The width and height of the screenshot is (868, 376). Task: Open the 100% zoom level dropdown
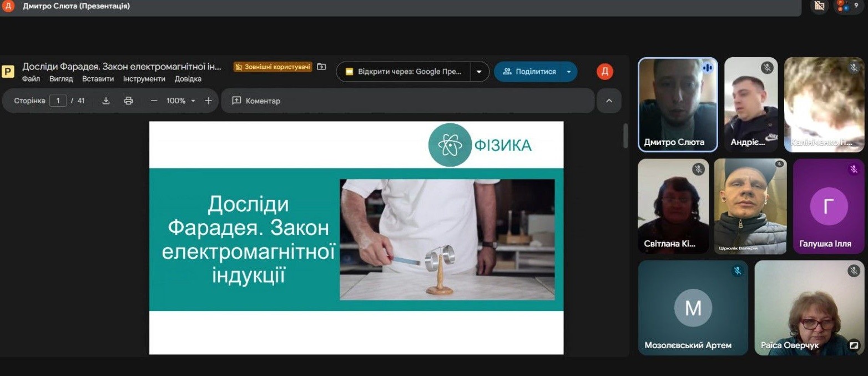tap(181, 101)
